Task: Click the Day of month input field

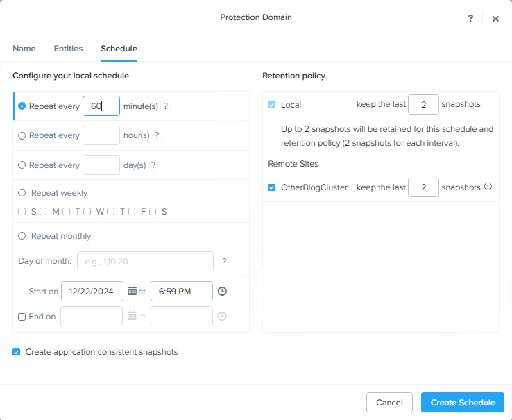Action: [145, 261]
